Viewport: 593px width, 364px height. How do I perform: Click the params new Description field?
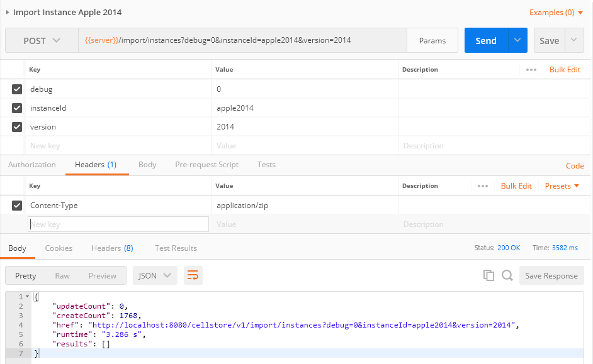click(x=494, y=146)
